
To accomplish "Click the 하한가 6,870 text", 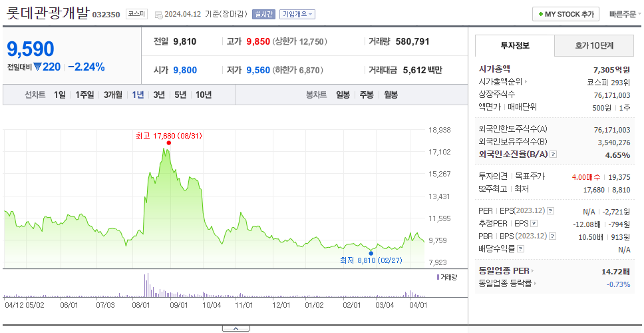I will coord(298,71).
